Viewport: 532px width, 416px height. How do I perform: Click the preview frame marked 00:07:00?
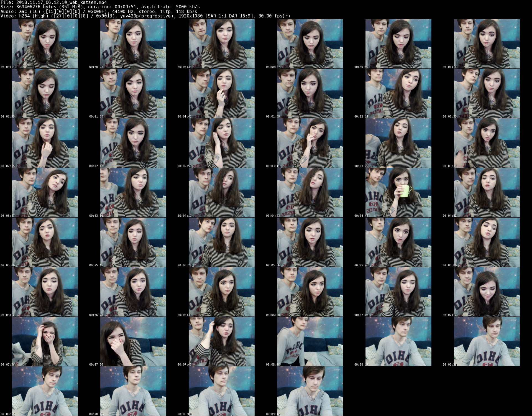(x=398, y=292)
